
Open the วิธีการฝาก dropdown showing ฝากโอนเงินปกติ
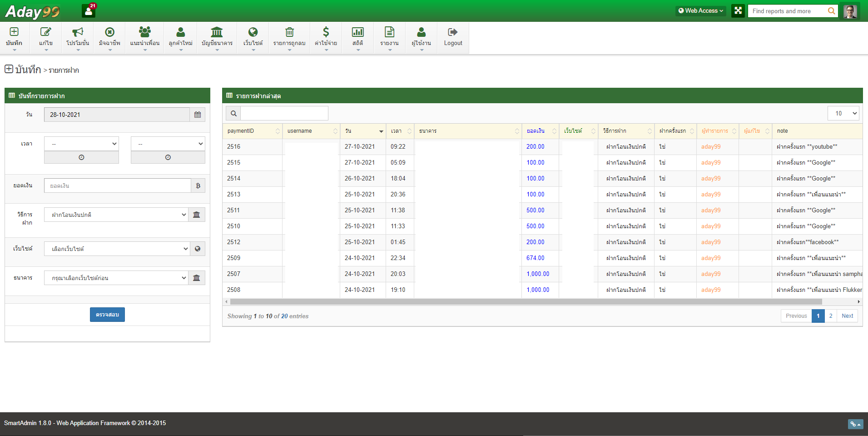click(116, 215)
